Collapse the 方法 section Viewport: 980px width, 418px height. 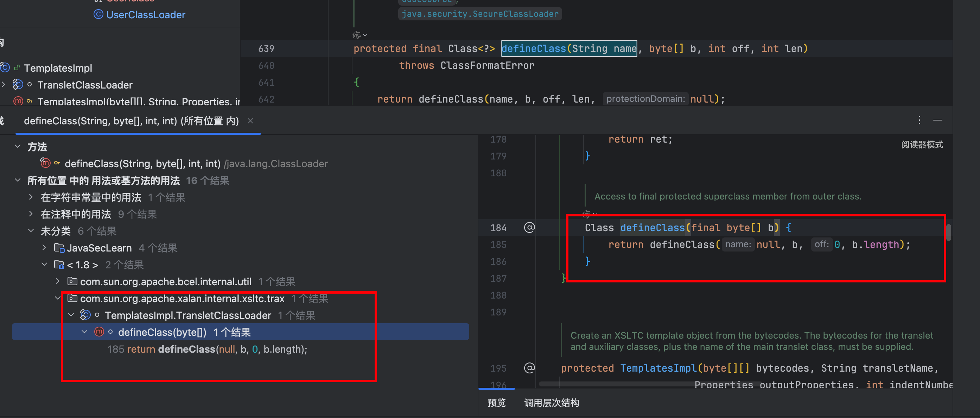click(x=18, y=146)
